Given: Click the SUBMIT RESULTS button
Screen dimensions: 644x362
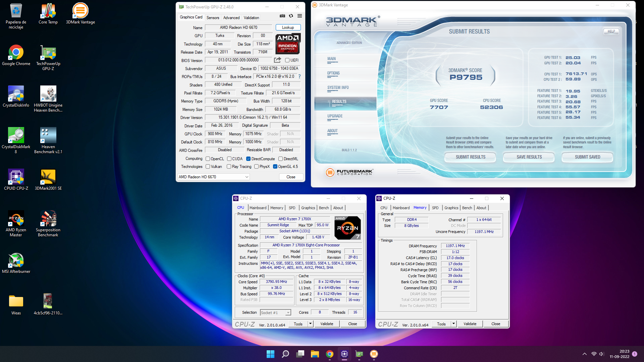Looking at the screenshot, I should [470, 157].
